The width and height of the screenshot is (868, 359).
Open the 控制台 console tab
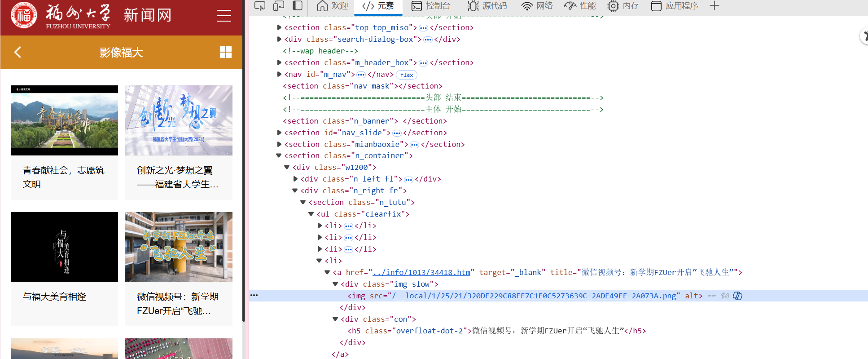tap(431, 6)
